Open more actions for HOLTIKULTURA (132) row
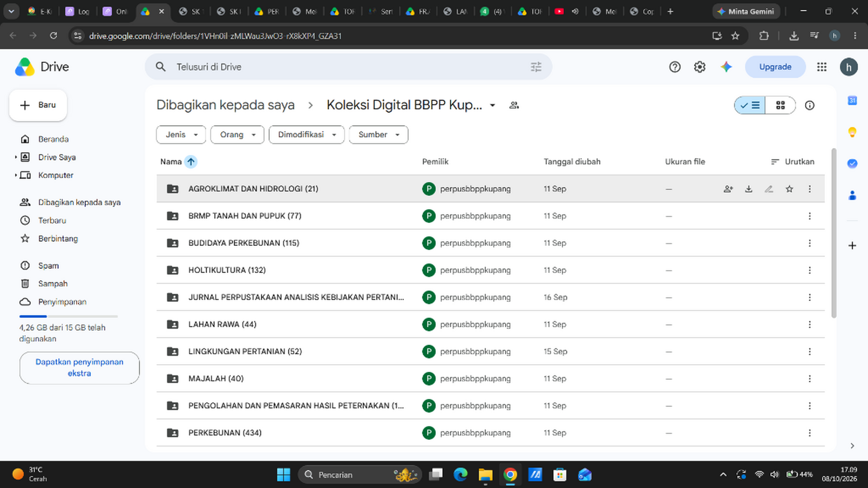 click(x=809, y=270)
